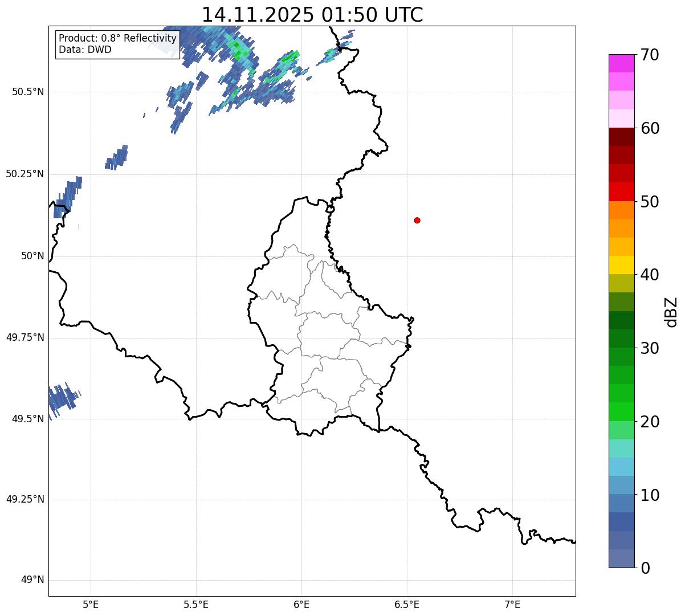This screenshot has height=616, width=685.
Task: Click colorbar tick value 10
Action: (x=650, y=495)
